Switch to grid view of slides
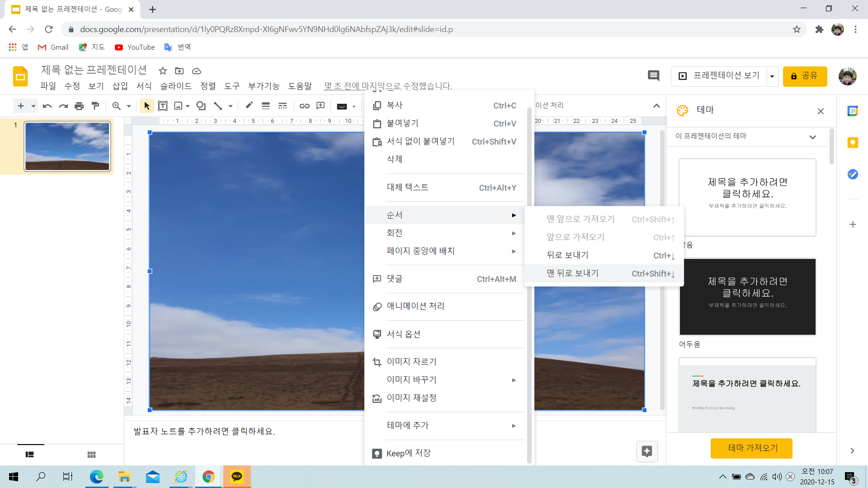Viewport: 868px width, 488px height. (x=91, y=455)
